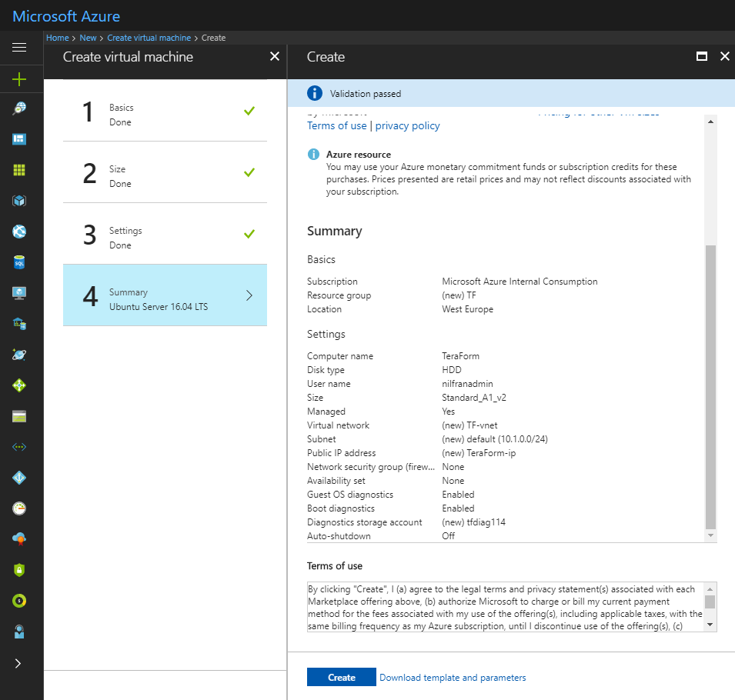Open Virtual machines monitor icon

point(19,293)
